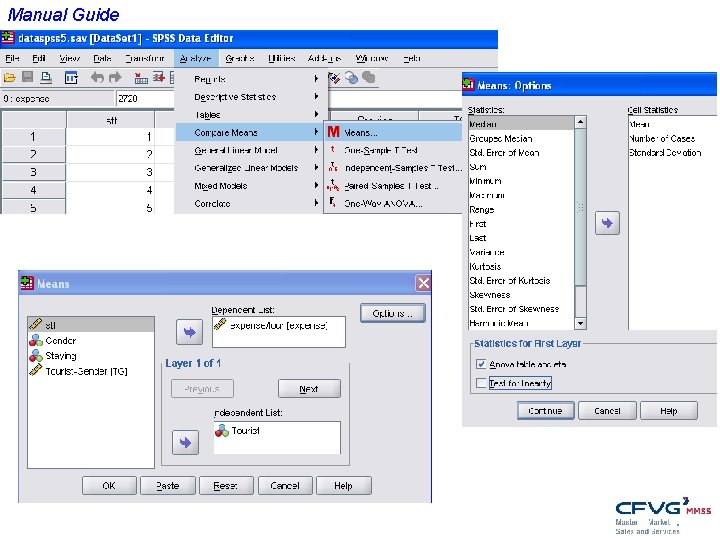The height and width of the screenshot is (540, 720).
Task: Click stt column header in data grid
Action: (x=111, y=120)
